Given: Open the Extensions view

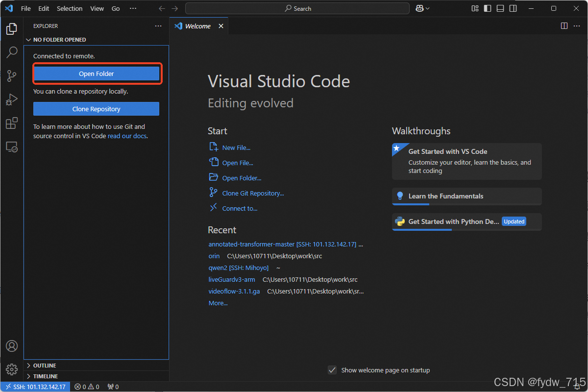Looking at the screenshot, I should pyautogui.click(x=12, y=123).
